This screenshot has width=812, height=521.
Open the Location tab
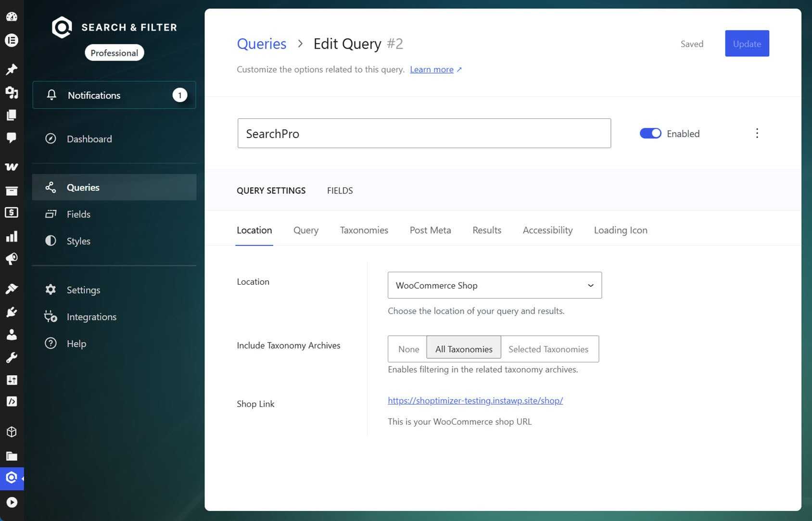[254, 230]
